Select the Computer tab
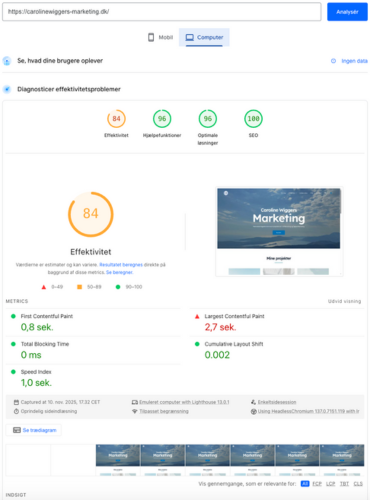The width and height of the screenshot is (370, 500). [204, 37]
